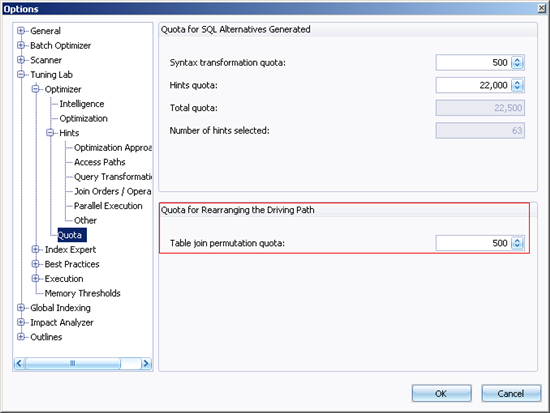Select Index Expert in the tree
550x413 pixels.
tap(70, 249)
